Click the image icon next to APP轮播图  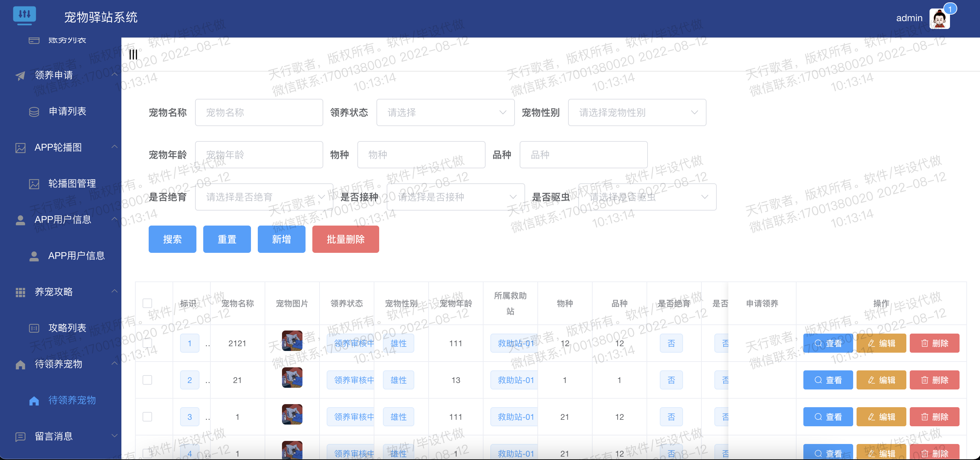[20, 147]
